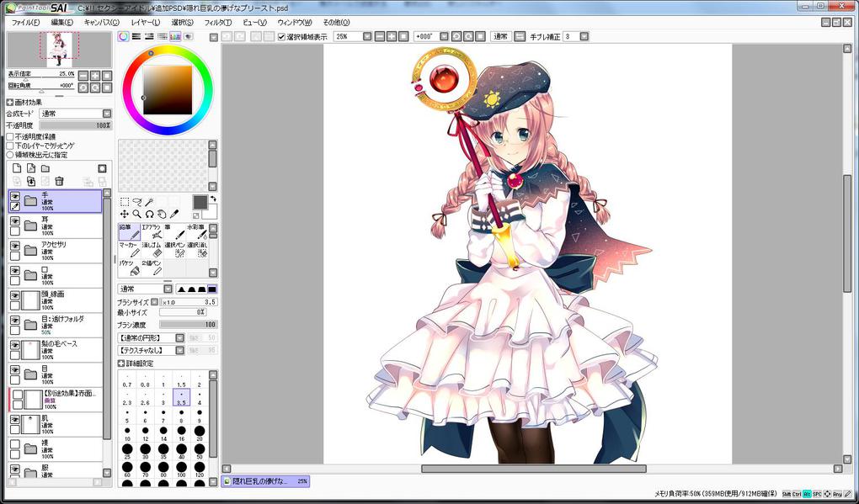Hide the 顔_線画 layer

point(15,295)
